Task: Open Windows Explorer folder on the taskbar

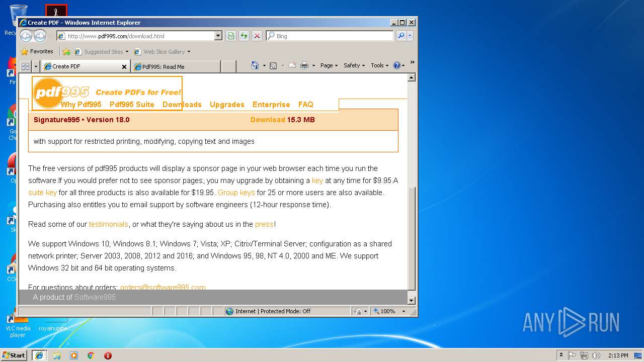Action: pyautogui.click(x=57, y=355)
